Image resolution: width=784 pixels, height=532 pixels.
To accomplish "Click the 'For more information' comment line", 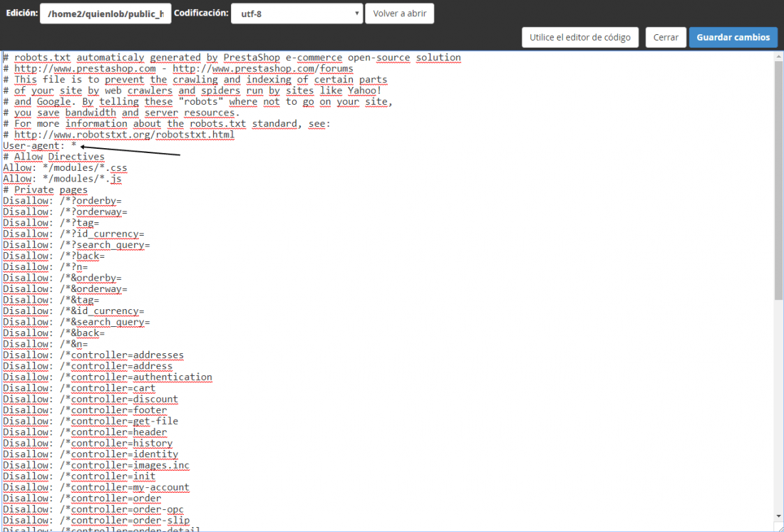I will (167, 124).
